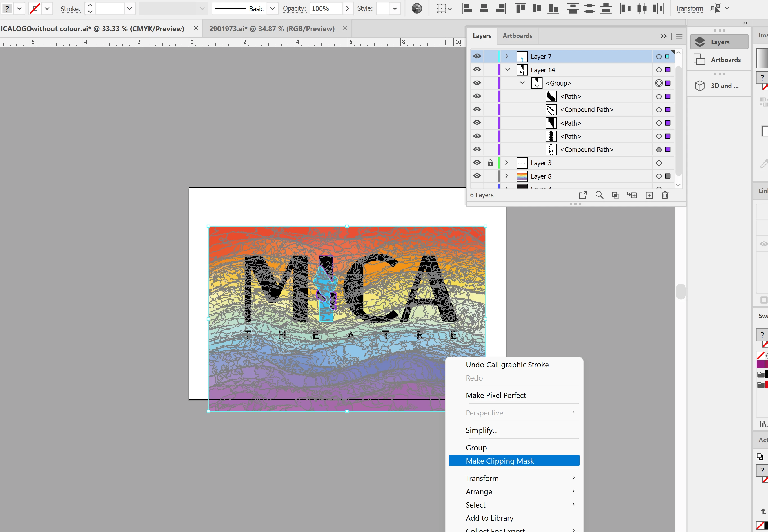Screen dimensions: 768x532
Task: Click the Create New Sublayer icon
Action: (632, 195)
